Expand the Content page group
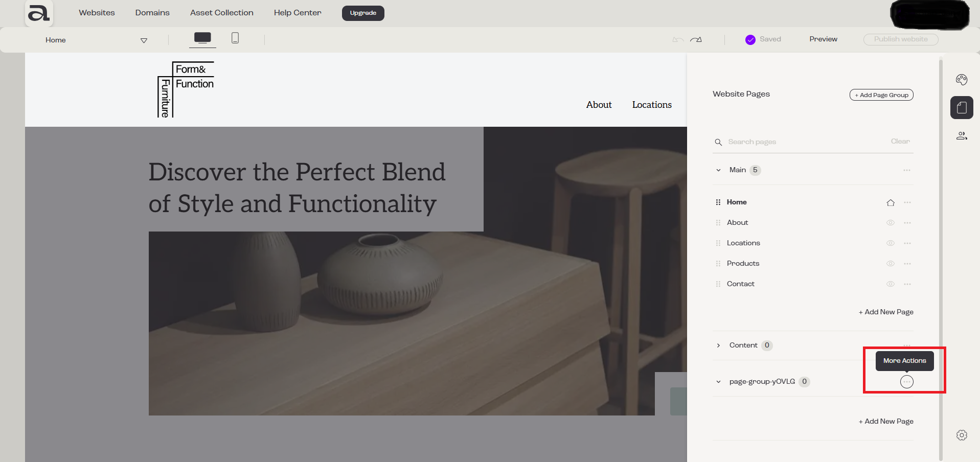Viewport: 980px width, 462px height. pyautogui.click(x=718, y=345)
